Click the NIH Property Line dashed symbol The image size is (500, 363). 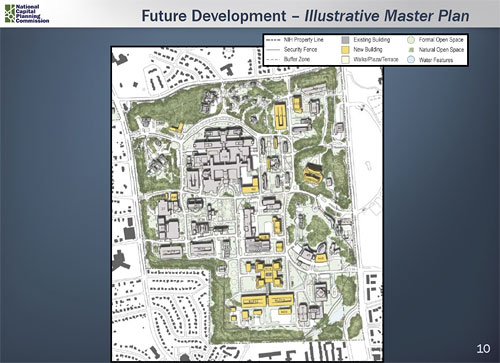coord(274,40)
